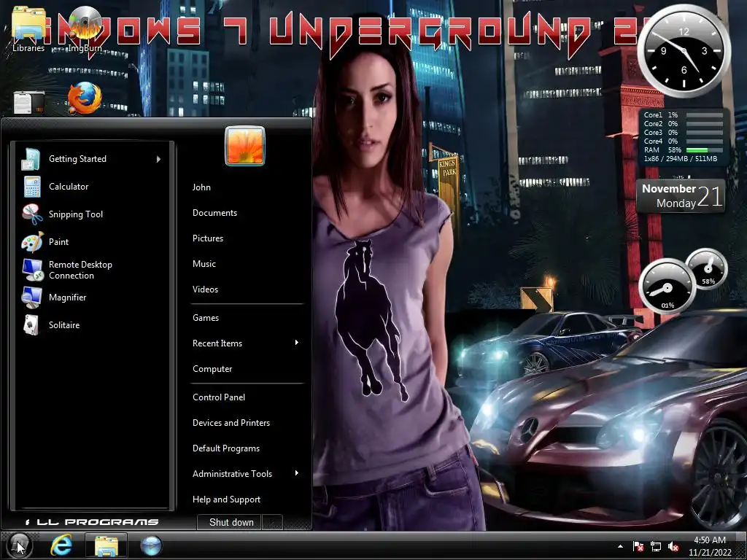
Task: Open Help and Support
Action: coord(226,499)
